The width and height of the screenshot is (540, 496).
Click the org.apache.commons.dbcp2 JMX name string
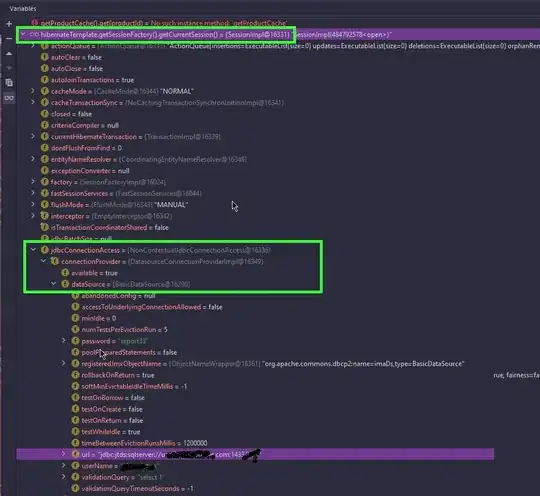tap(363, 364)
